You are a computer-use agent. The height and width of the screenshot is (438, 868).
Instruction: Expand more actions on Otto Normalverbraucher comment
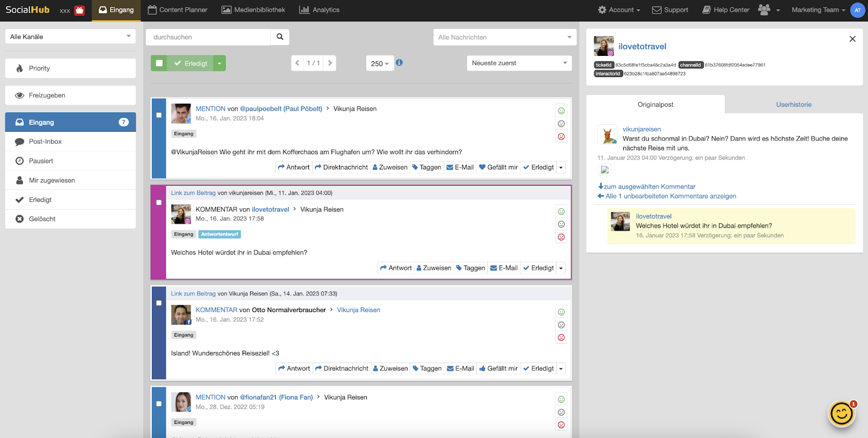pos(561,369)
